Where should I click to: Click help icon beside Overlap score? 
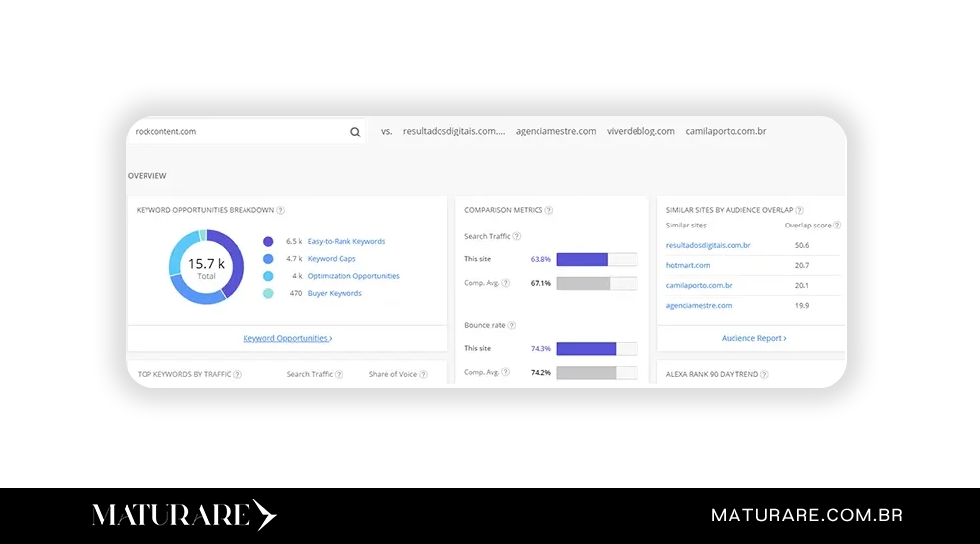[x=837, y=226]
